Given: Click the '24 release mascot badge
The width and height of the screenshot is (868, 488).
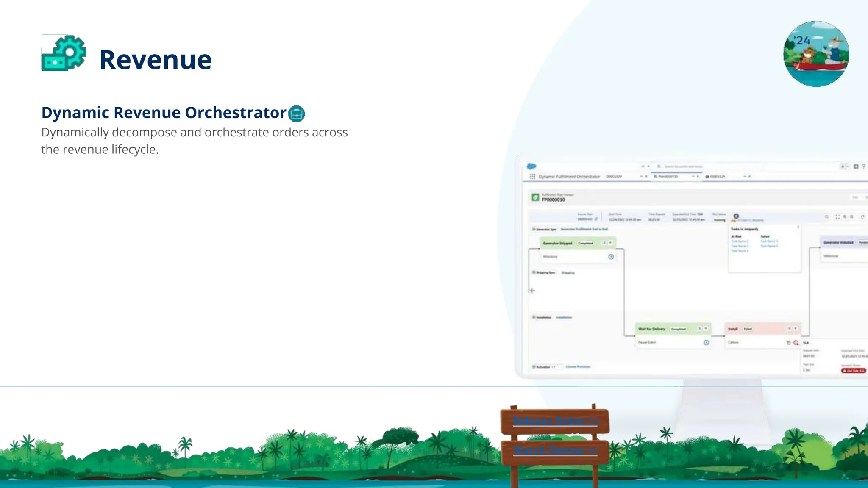Looking at the screenshot, I should tap(816, 54).
